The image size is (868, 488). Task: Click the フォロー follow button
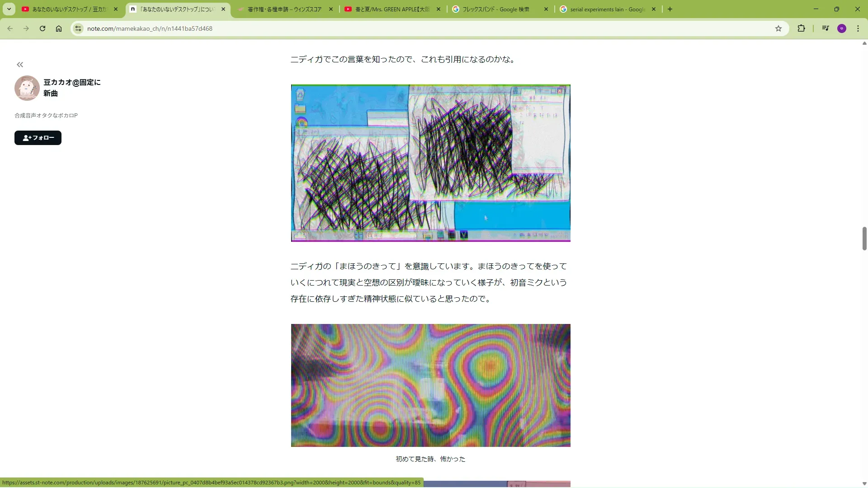point(38,138)
